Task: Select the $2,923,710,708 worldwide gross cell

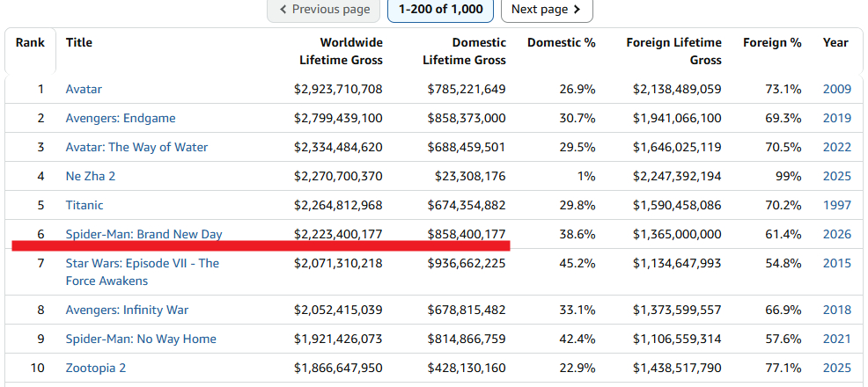Action: click(338, 89)
